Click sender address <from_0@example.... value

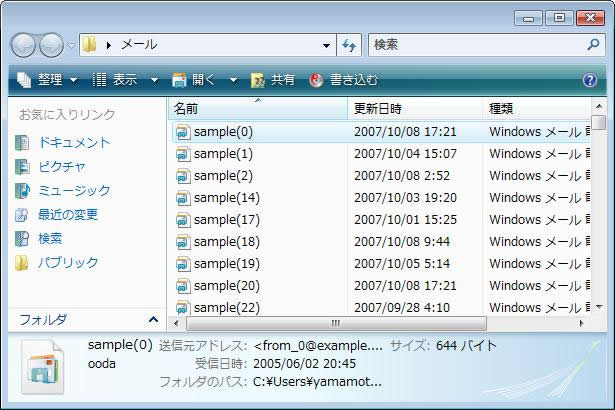pos(318,346)
